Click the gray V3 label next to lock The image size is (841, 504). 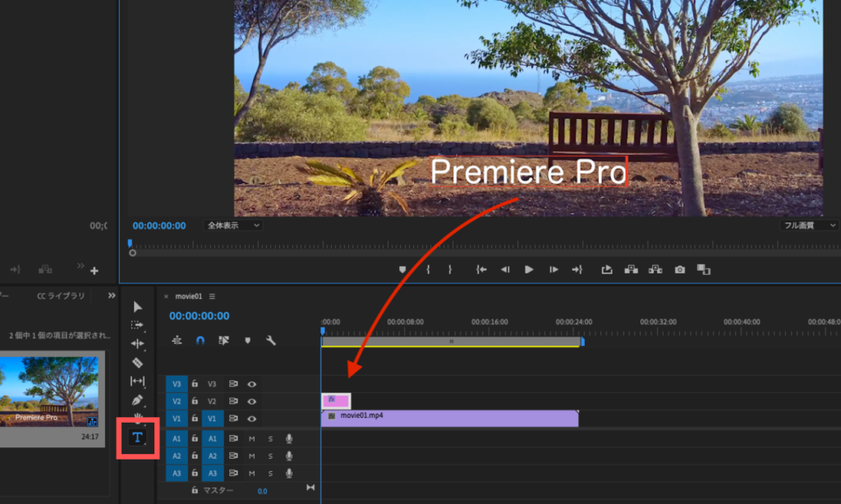[213, 384]
